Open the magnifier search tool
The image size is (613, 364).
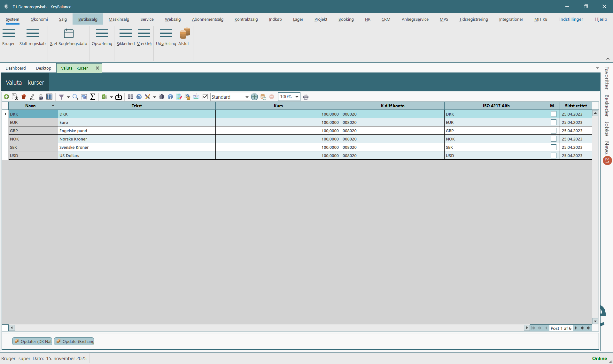[75, 97]
